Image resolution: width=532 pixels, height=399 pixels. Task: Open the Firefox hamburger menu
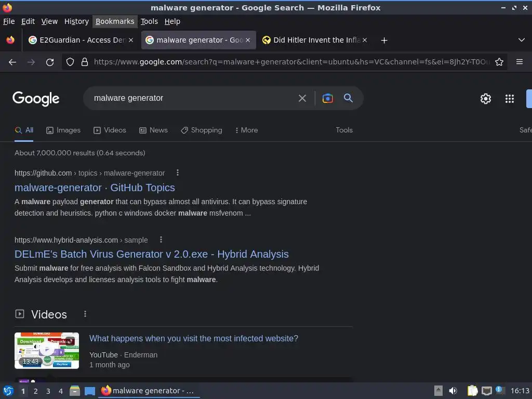(520, 62)
